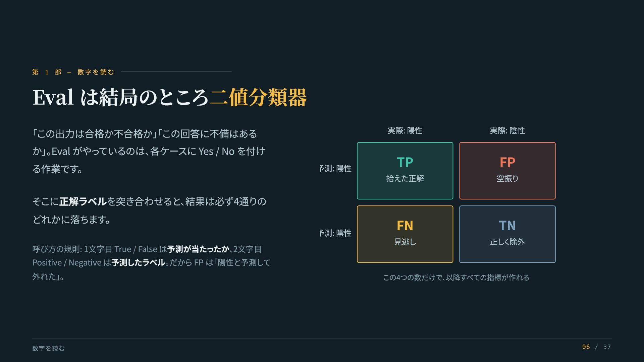
Task: Click the sublabel '見逃し' in the FN cell
Action: 405,242
